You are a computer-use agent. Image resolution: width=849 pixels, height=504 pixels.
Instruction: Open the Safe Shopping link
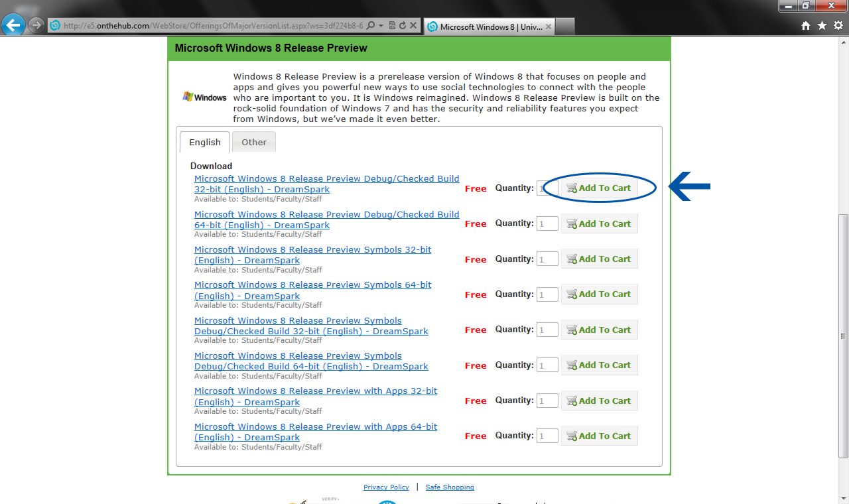point(450,487)
